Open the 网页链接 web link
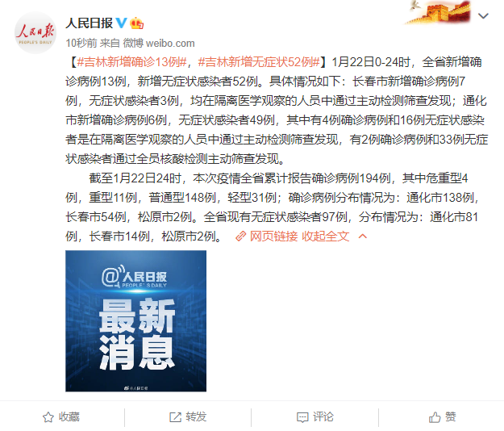This screenshot has height=431, width=504. tap(273, 236)
